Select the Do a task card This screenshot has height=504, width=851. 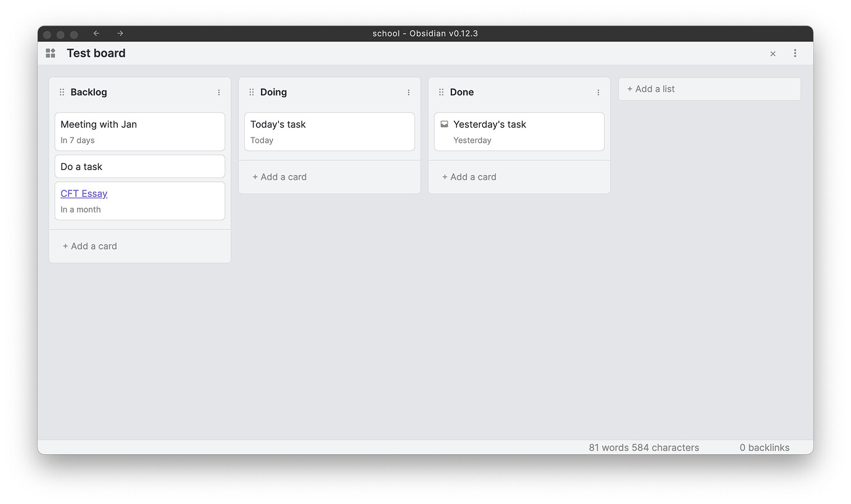(140, 166)
